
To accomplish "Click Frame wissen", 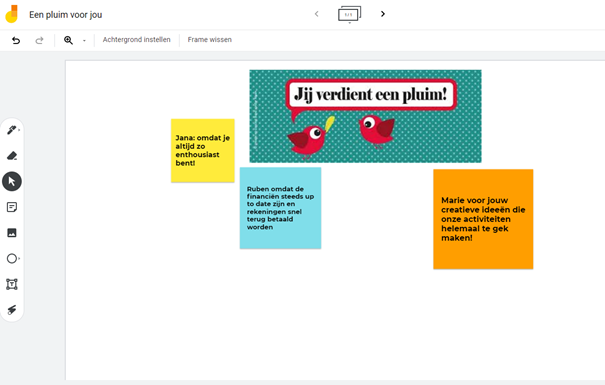I will (210, 40).
